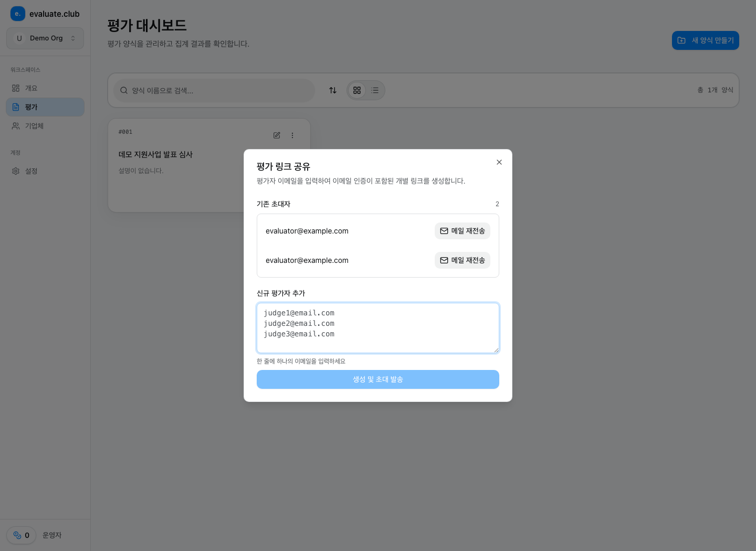Click the 신규 평가자 추가 label
756x551 pixels.
(281, 293)
